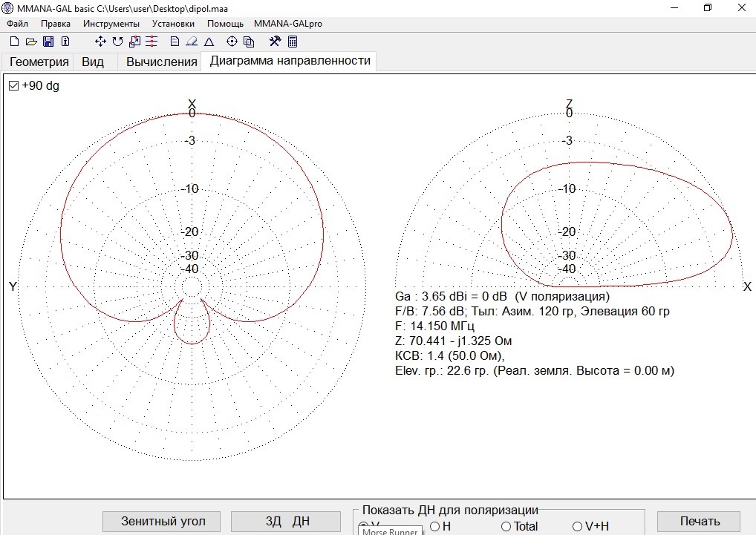Uncheck the +90 dg checkbox
This screenshot has width=756, height=535.
point(13,86)
